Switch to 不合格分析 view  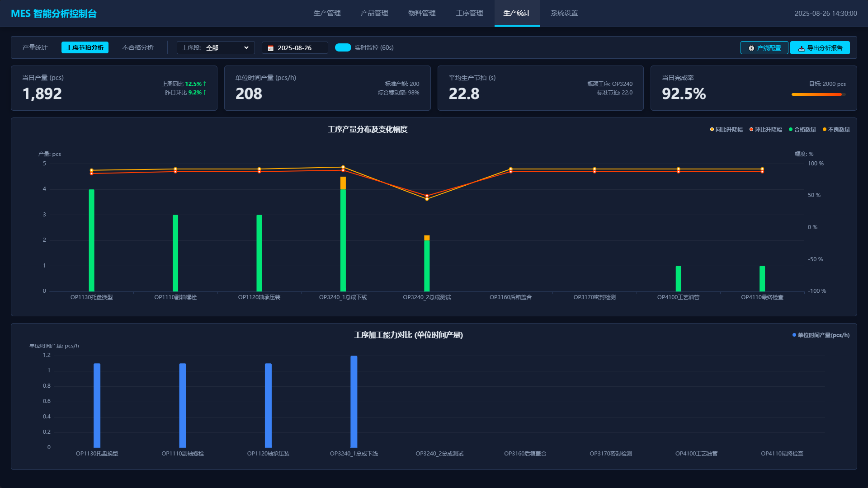tap(137, 47)
